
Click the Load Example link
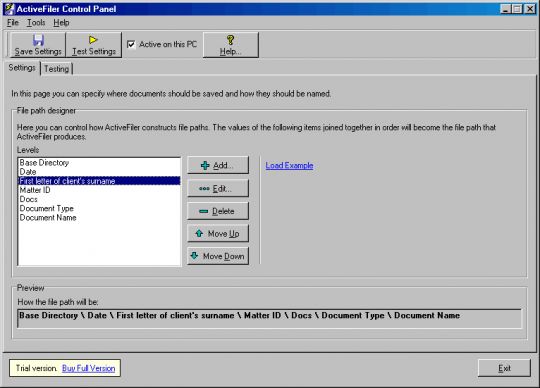click(289, 166)
